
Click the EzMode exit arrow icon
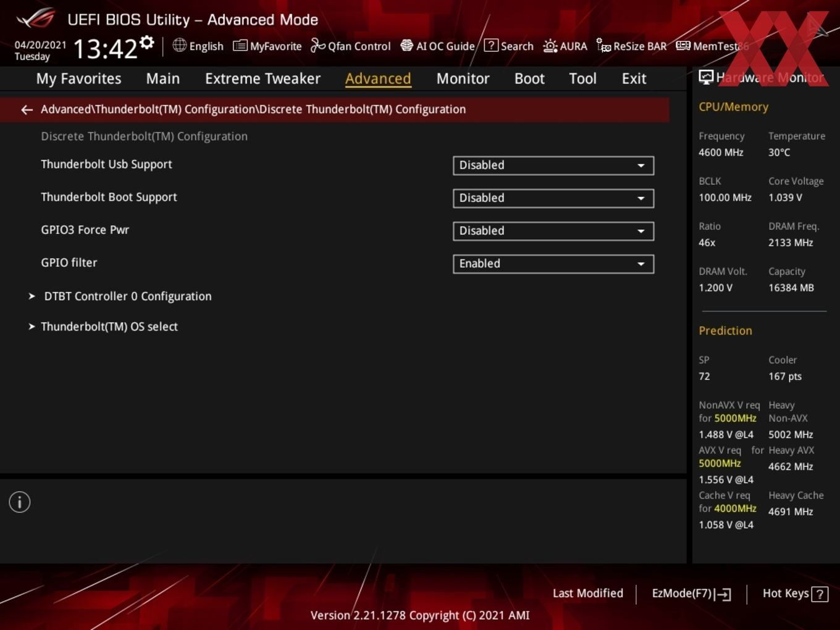click(723, 594)
